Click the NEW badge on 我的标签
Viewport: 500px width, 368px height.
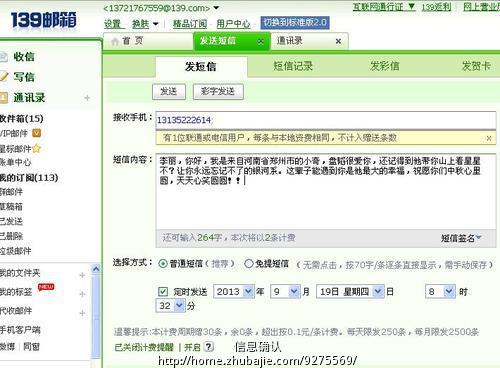46,287
